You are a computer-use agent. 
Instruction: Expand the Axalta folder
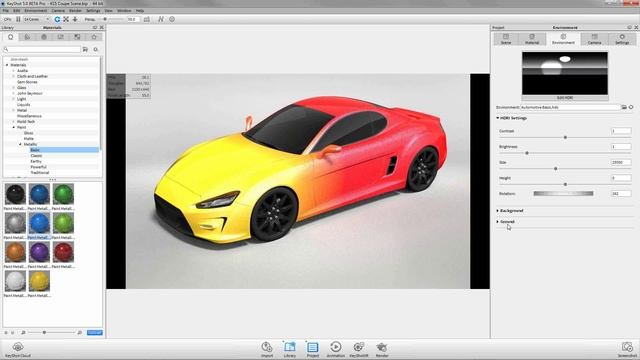click(x=13, y=71)
